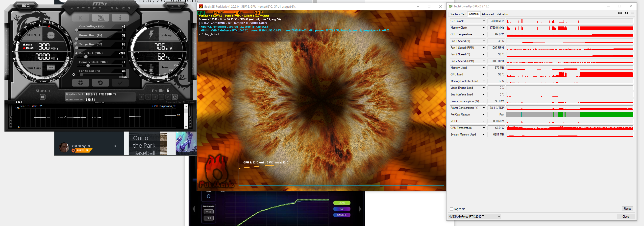Click the previous arrow left of the scan graph
The width and height of the screenshot is (644, 226).
(x=194, y=209)
